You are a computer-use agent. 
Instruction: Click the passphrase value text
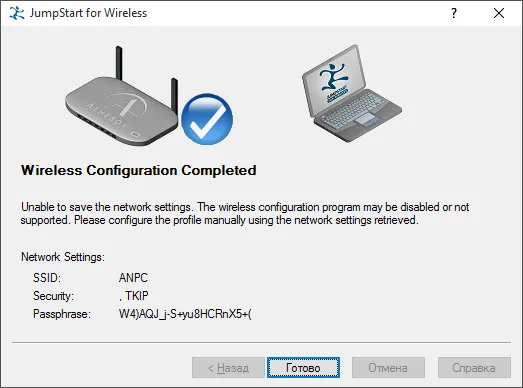click(x=185, y=314)
